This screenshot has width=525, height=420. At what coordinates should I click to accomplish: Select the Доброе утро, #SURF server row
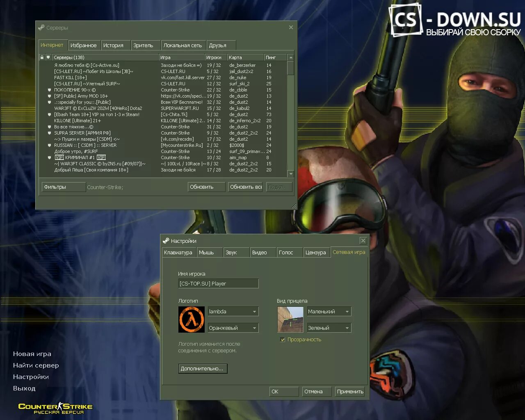pos(163,151)
